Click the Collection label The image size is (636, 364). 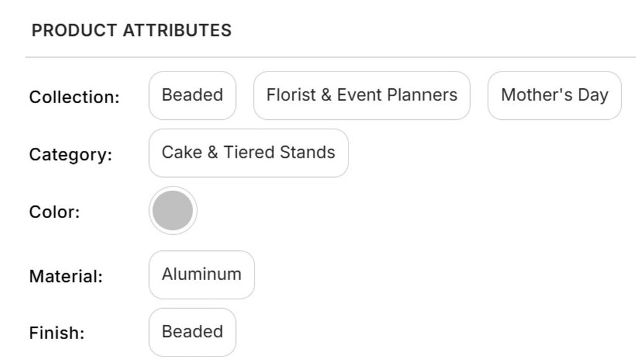(75, 97)
